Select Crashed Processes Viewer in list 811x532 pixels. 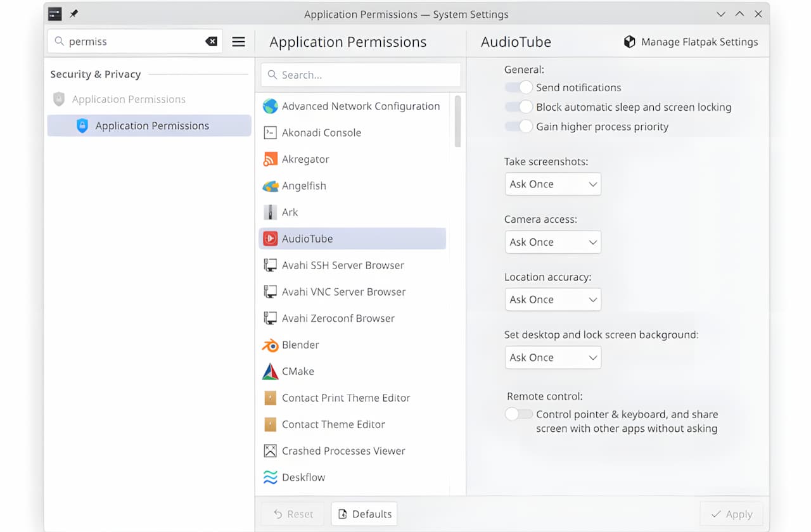click(x=343, y=451)
